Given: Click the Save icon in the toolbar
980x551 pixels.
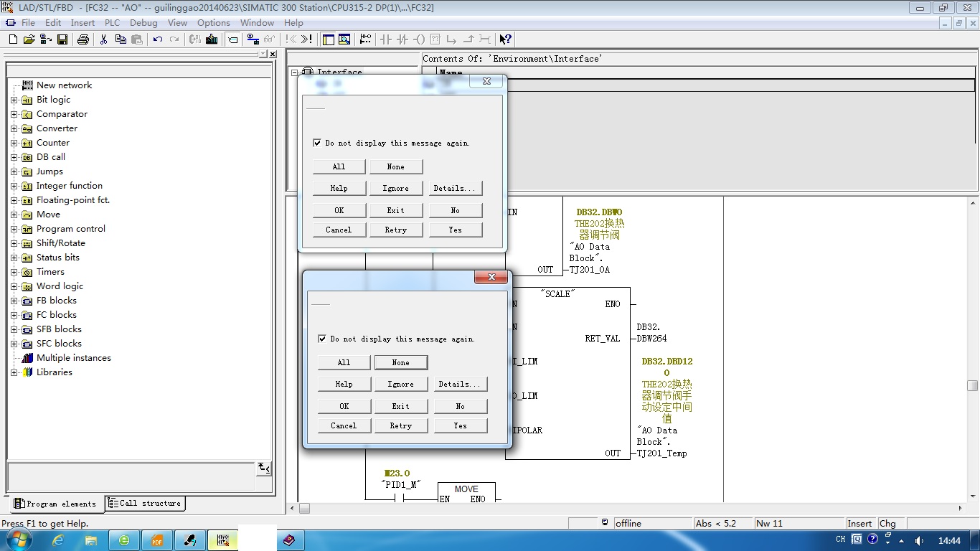Looking at the screenshot, I should pyautogui.click(x=62, y=39).
